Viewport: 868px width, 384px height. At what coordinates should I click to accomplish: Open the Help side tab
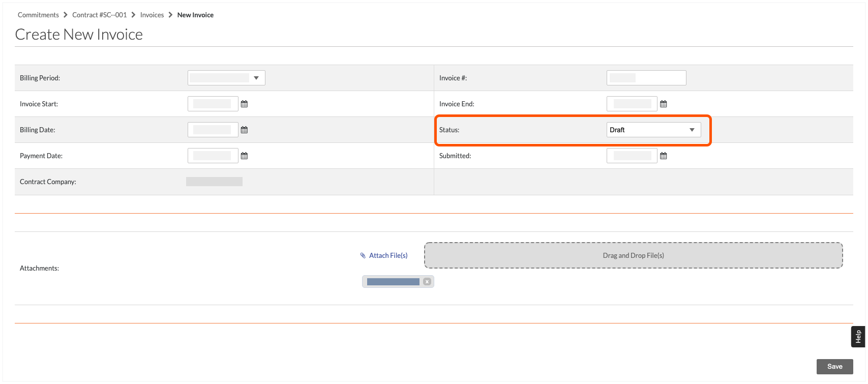pos(858,337)
